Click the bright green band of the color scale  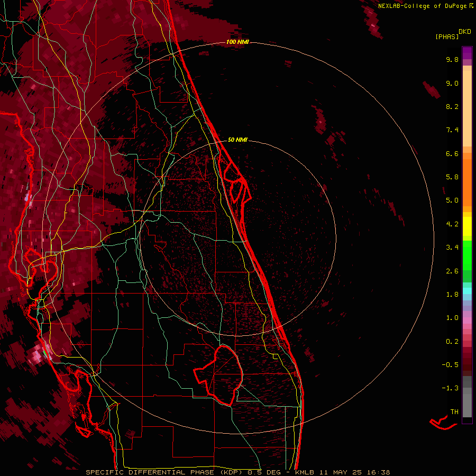tap(467, 255)
